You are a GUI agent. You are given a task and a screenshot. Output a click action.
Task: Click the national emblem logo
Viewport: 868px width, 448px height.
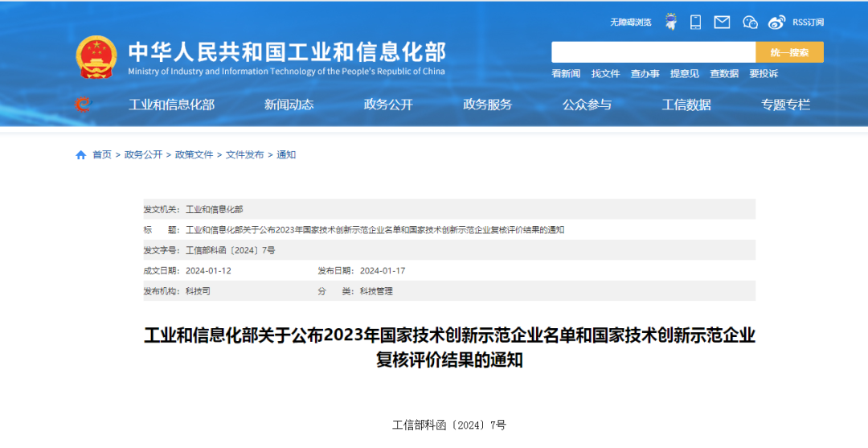point(96,58)
